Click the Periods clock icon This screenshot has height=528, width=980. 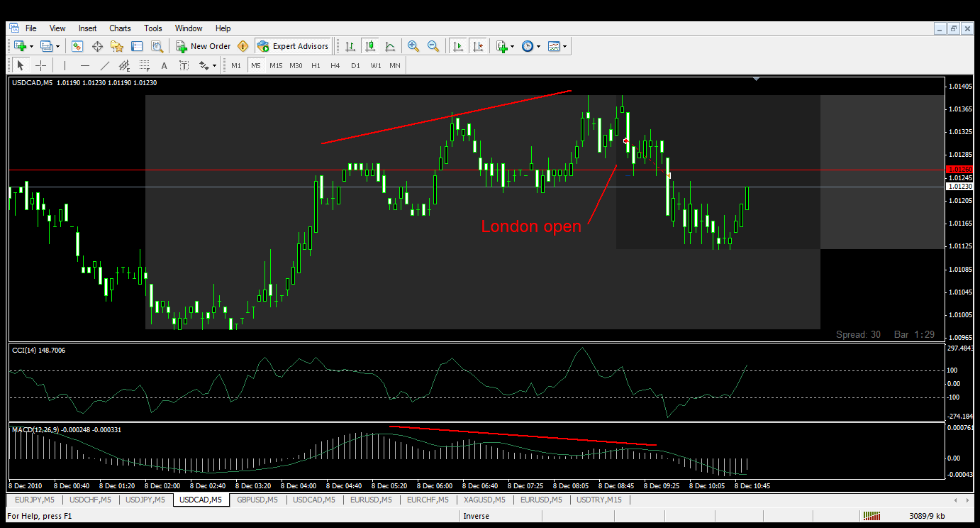(528, 46)
